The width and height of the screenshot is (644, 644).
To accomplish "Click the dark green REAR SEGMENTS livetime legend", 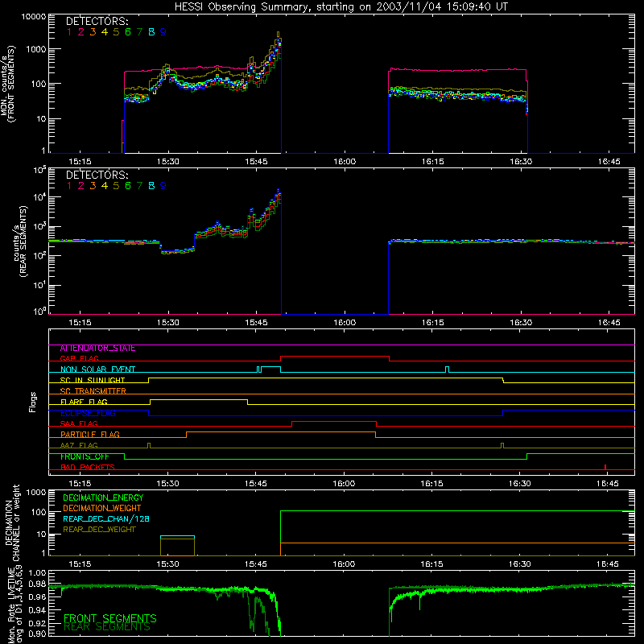I will point(107,627).
